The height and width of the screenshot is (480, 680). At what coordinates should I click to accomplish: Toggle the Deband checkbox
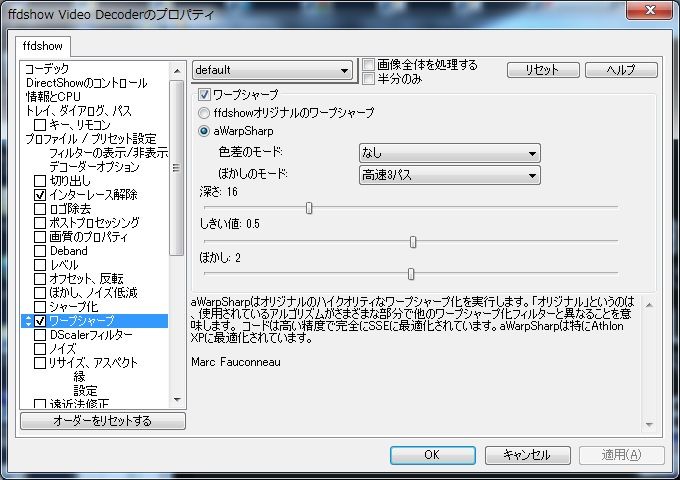tap(40, 251)
